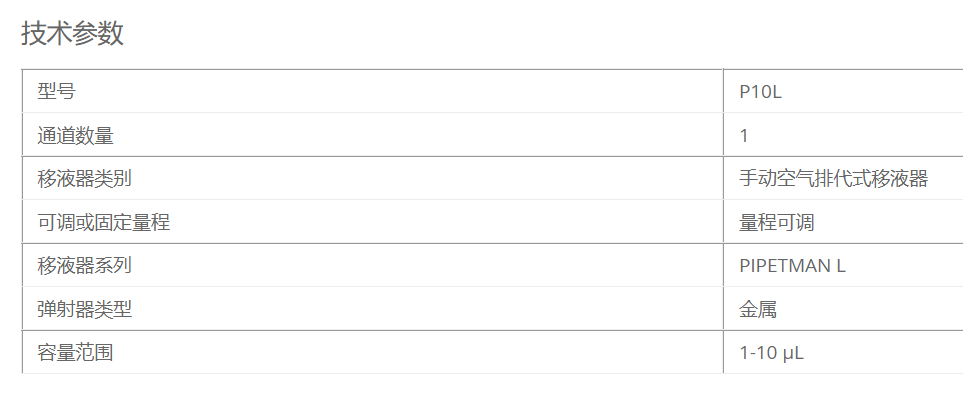This screenshot has width=963, height=416.
Task: Click the 型号 label cell
Action: (x=56, y=92)
